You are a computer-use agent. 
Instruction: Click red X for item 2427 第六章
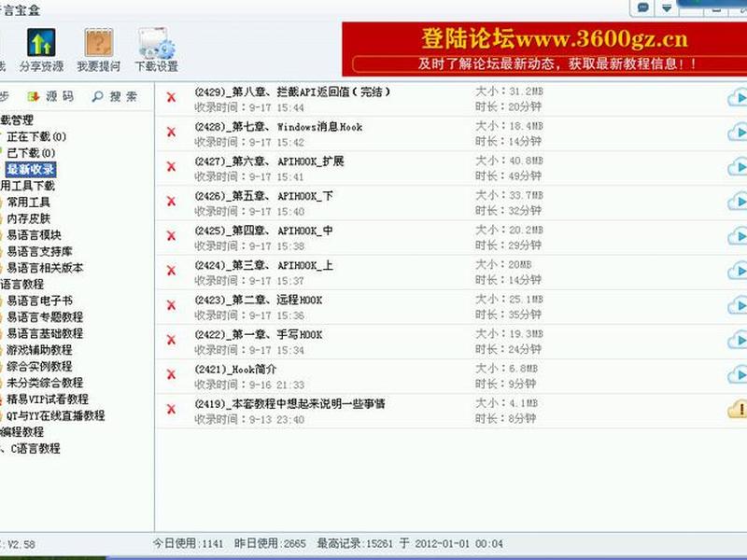[x=171, y=167]
